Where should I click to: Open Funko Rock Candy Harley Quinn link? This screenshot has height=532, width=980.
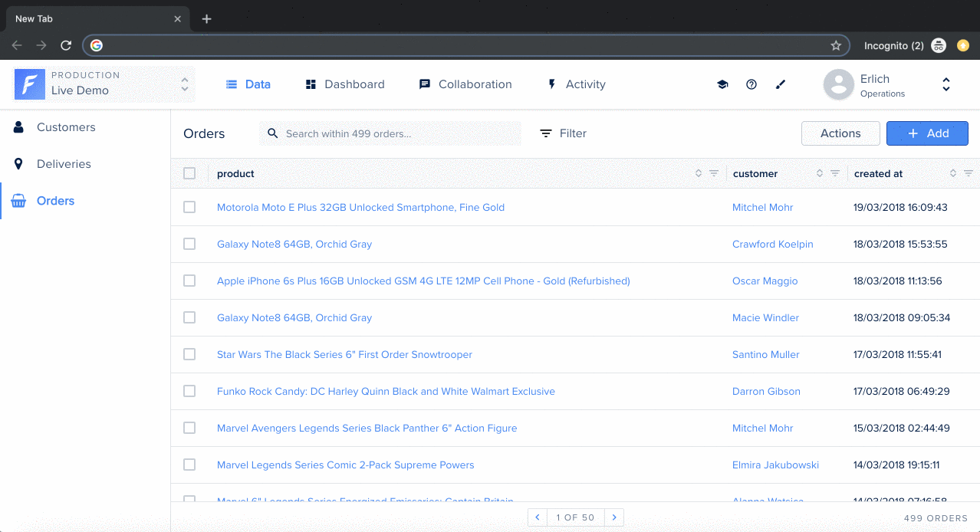click(x=386, y=391)
